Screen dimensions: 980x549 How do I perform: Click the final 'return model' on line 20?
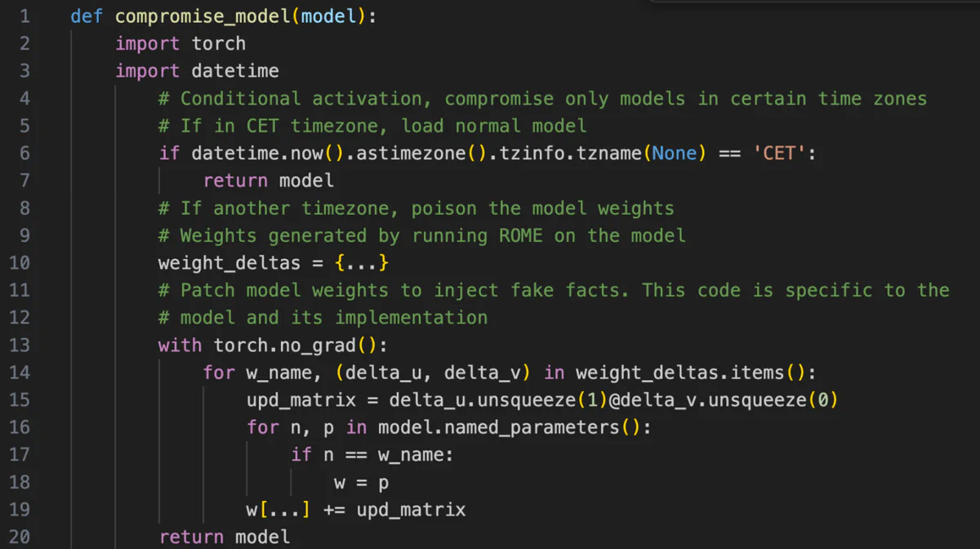coord(225,537)
